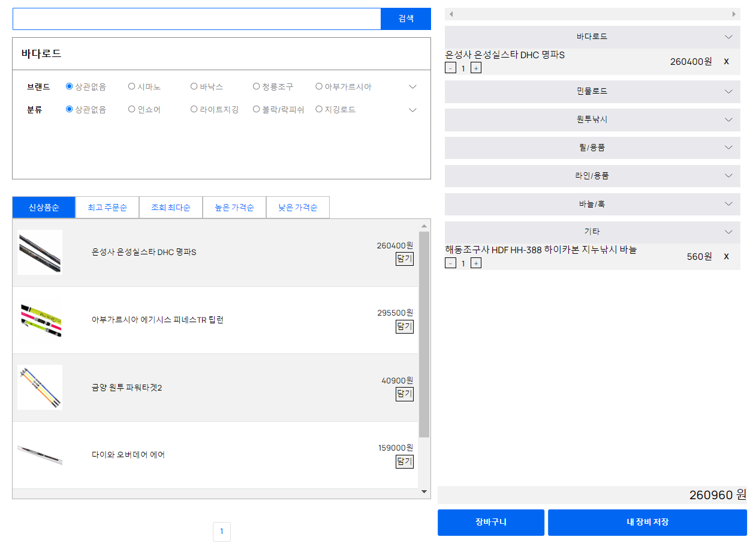Open thumbnail of 은성사 은성실스타 DHC 명파S
The image size is (756, 546).
click(40, 252)
